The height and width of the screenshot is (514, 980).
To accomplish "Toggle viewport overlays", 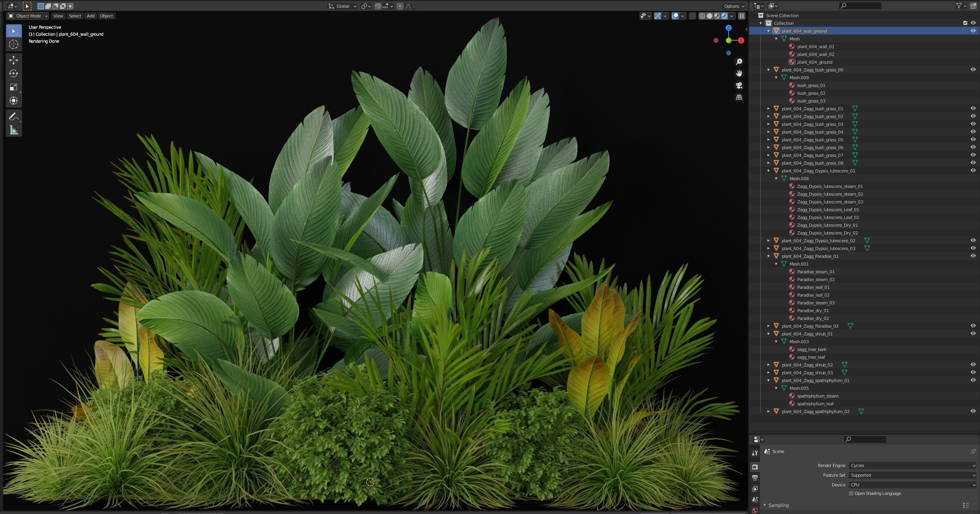I will point(675,16).
